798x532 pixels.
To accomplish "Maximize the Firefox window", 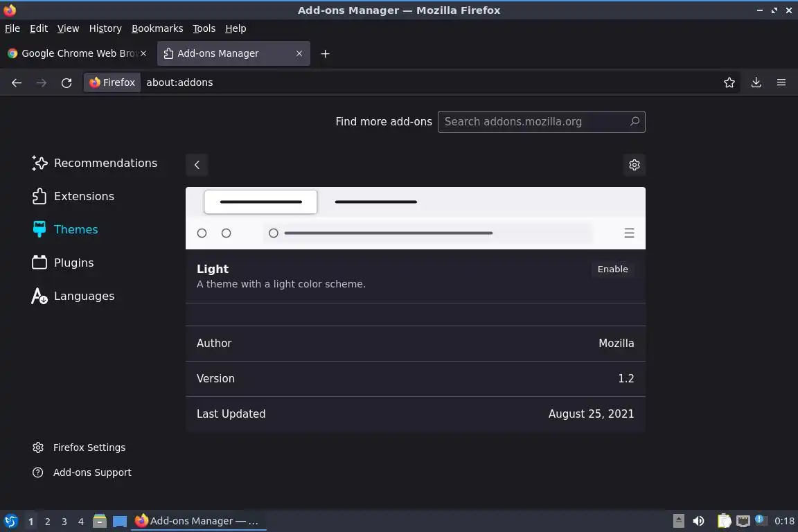I will coord(774,10).
